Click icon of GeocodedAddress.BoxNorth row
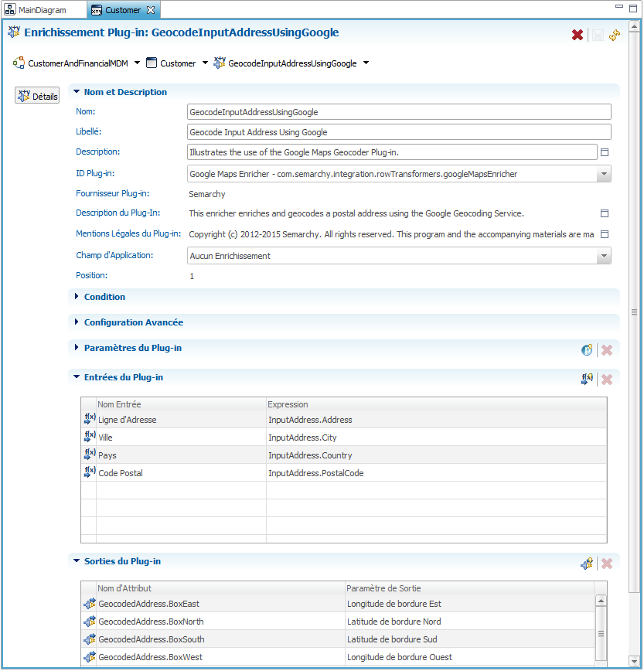The height and width of the screenshot is (671, 644). 90,622
